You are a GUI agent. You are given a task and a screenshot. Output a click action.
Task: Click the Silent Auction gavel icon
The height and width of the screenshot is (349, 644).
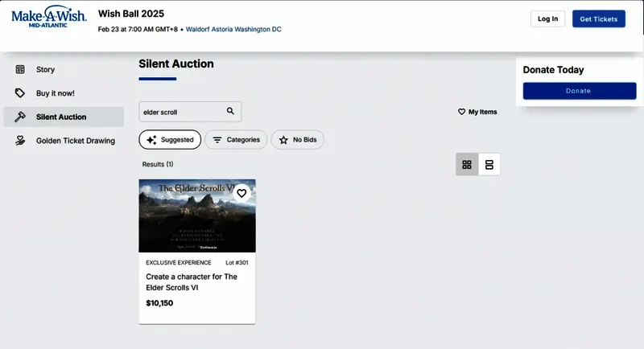20,117
